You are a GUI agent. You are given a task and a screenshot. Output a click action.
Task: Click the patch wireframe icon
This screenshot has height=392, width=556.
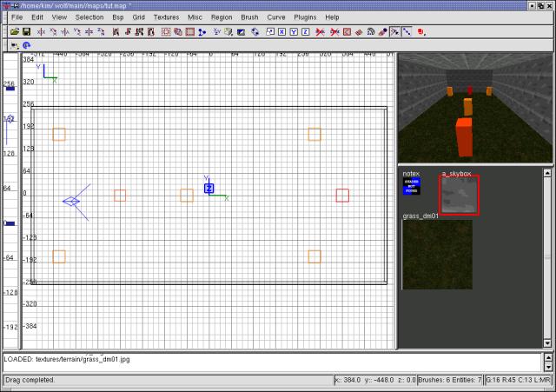(359, 32)
